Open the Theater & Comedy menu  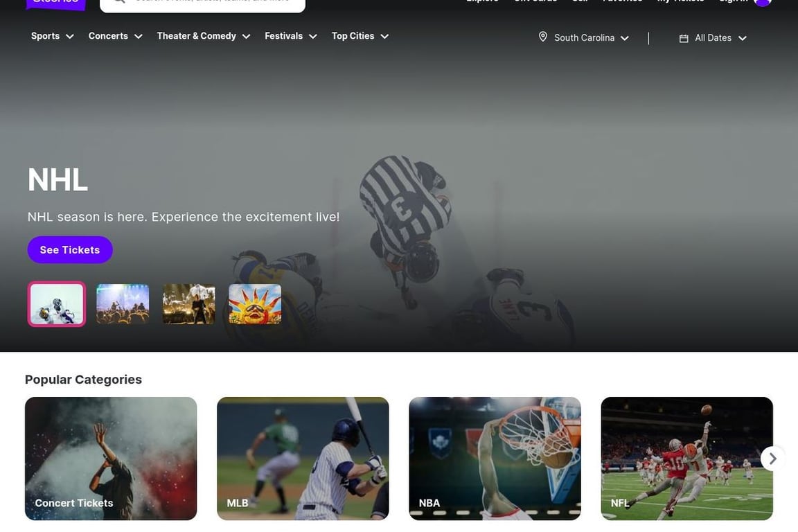[x=203, y=35]
